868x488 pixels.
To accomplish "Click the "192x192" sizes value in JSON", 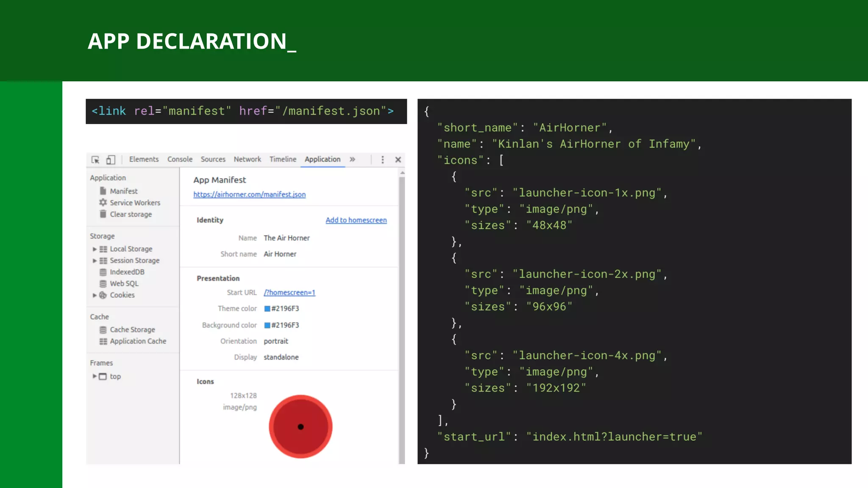I will (556, 388).
